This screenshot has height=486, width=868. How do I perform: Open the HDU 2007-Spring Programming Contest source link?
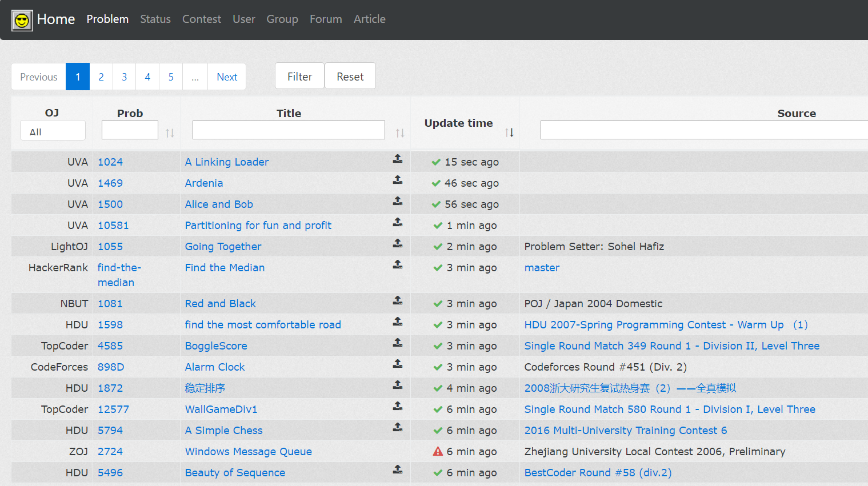[x=666, y=325]
